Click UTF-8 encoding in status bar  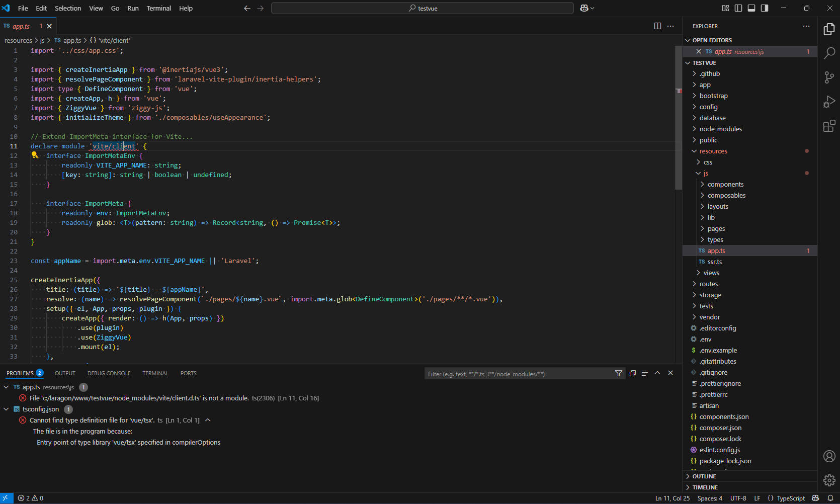pyautogui.click(x=738, y=498)
